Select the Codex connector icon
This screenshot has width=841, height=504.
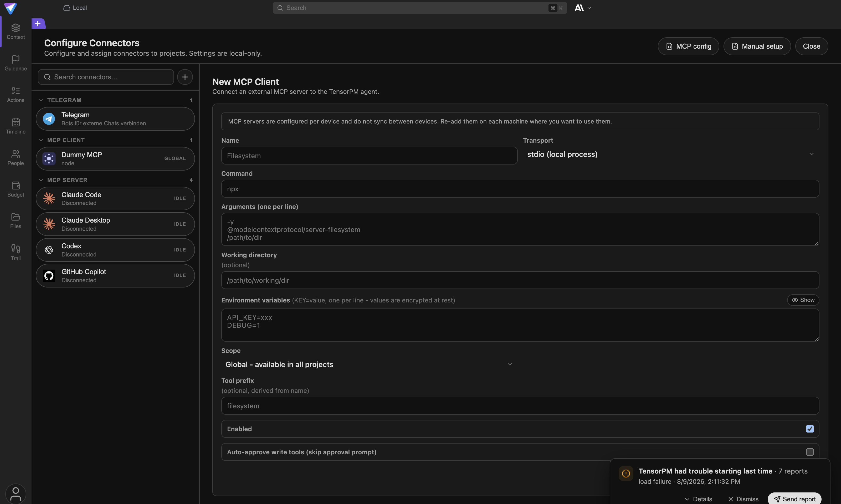49,250
